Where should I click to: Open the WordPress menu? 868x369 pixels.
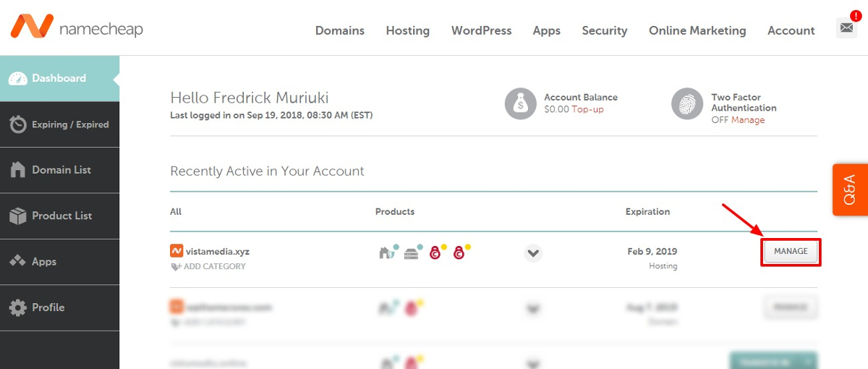point(482,30)
